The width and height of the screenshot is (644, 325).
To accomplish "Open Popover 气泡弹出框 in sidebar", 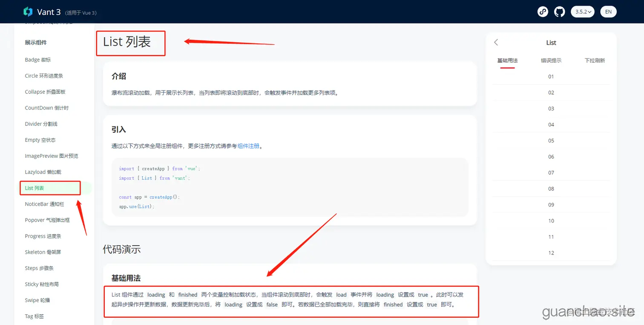I will [x=47, y=220].
